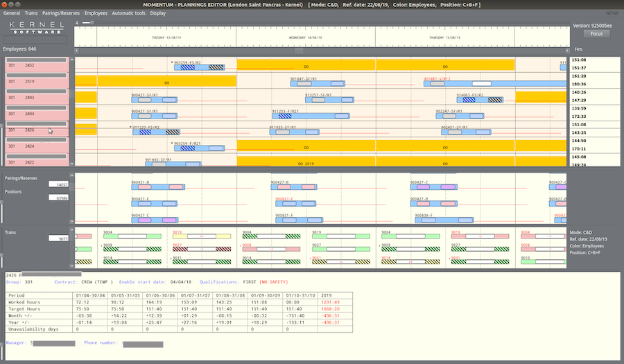Click the DO 2019 block in row 2422
Screen dimensions: 624x364
point(306,162)
